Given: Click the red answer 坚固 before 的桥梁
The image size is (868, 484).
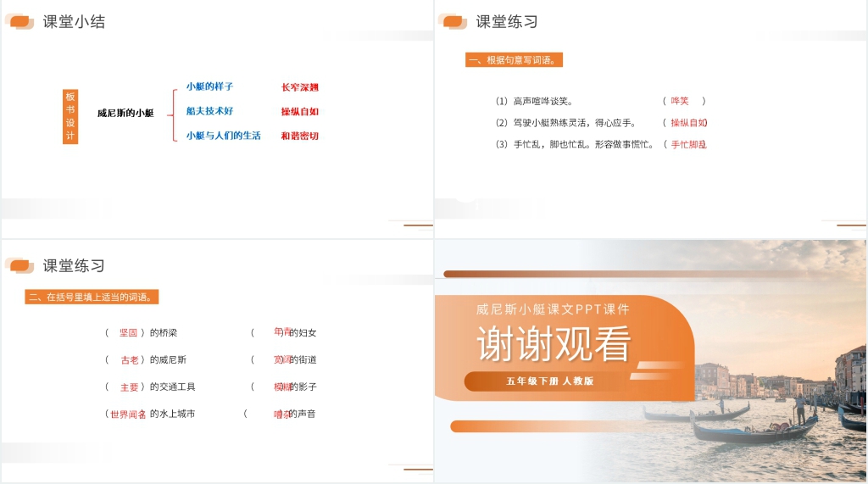Looking at the screenshot, I should 128,333.
